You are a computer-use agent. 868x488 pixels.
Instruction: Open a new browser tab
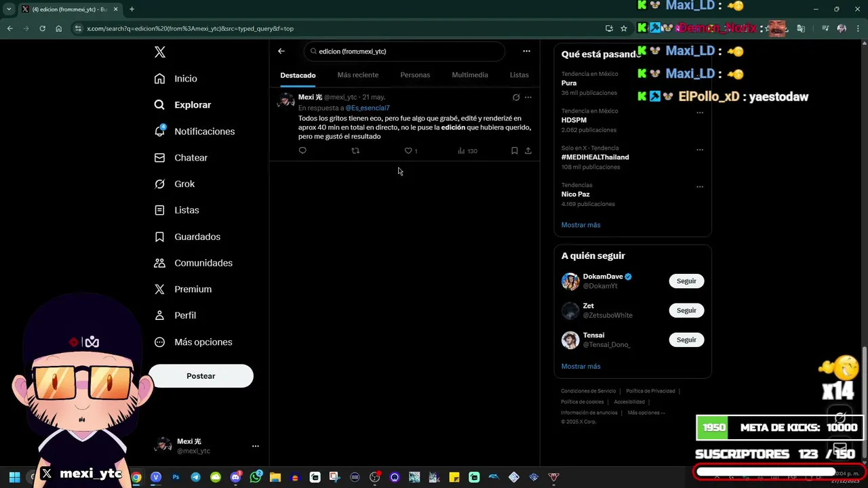132,9
